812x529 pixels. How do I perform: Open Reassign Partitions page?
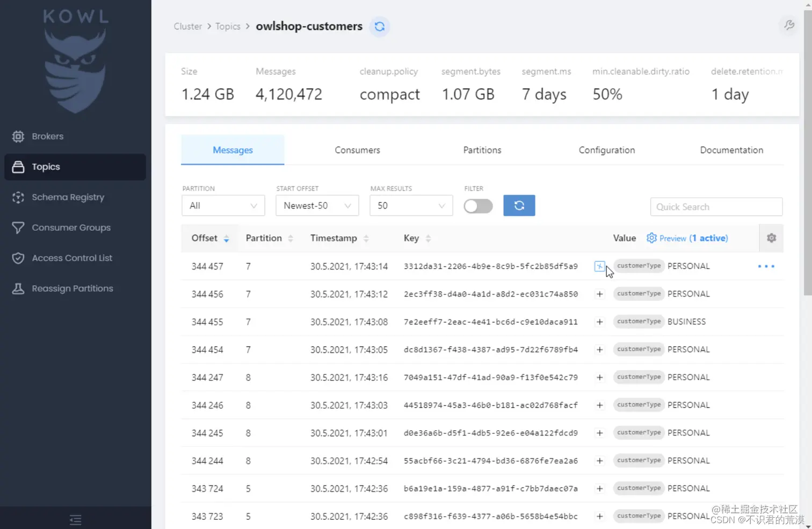pyautogui.click(x=62, y=288)
